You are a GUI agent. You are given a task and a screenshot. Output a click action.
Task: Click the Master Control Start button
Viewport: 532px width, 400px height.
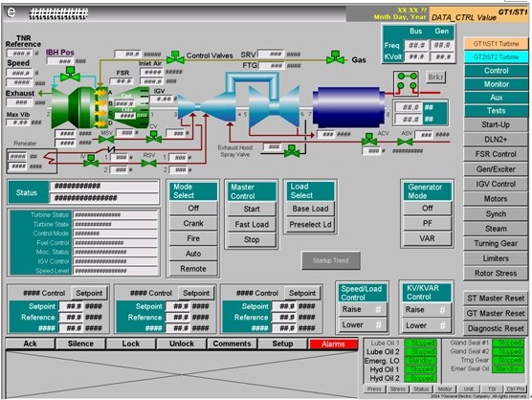252,209
